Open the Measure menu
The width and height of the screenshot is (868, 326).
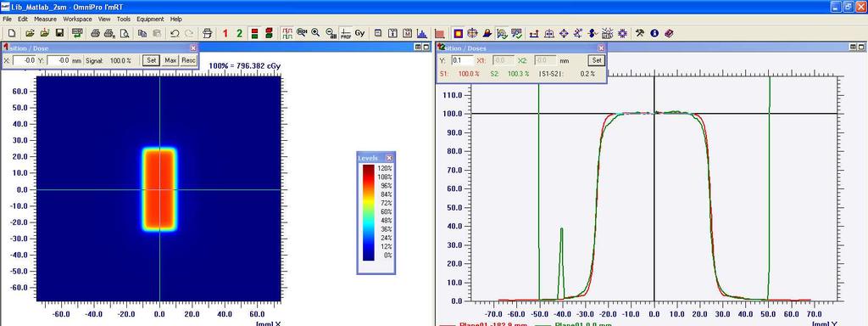click(x=46, y=19)
